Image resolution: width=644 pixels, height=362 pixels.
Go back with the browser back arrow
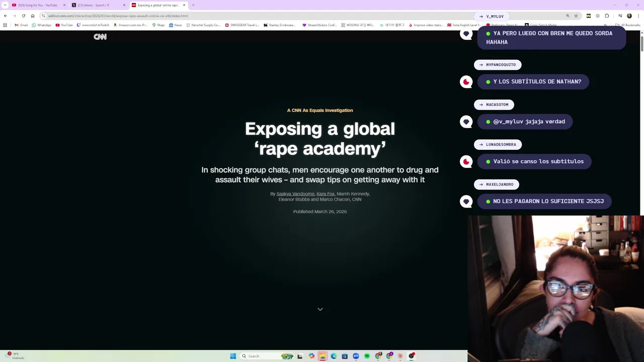pos(6,16)
